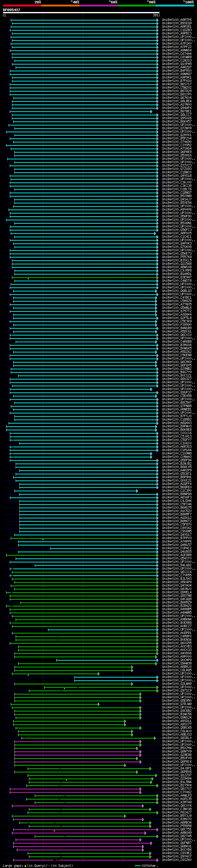Select the UniRef100_Q4VG17 label
The height and width of the screenshot is (868, 197).
177,535
